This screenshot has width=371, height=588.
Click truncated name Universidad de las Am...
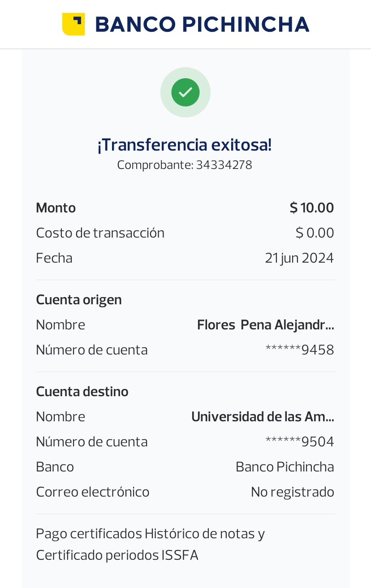tap(263, 417)
